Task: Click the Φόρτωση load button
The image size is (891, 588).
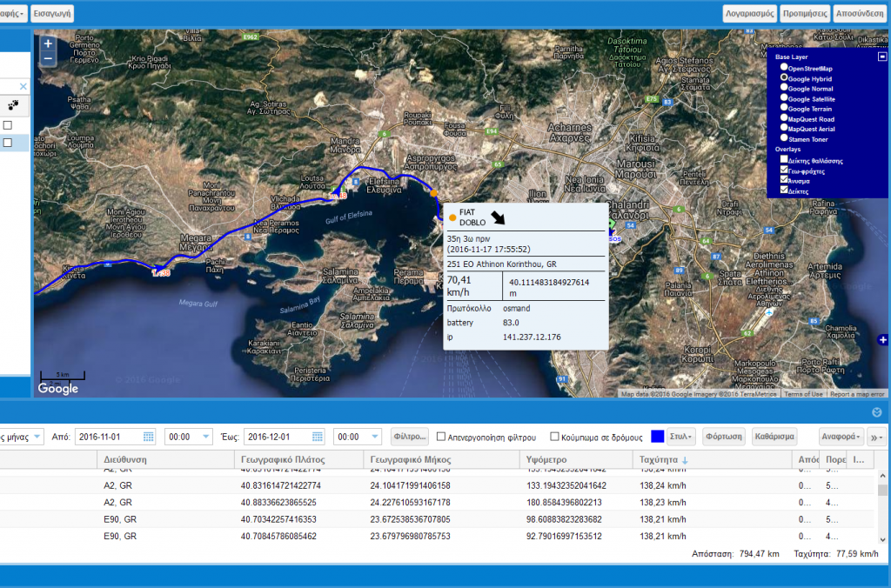Action: pyautogui.click(x=723, y=437)
